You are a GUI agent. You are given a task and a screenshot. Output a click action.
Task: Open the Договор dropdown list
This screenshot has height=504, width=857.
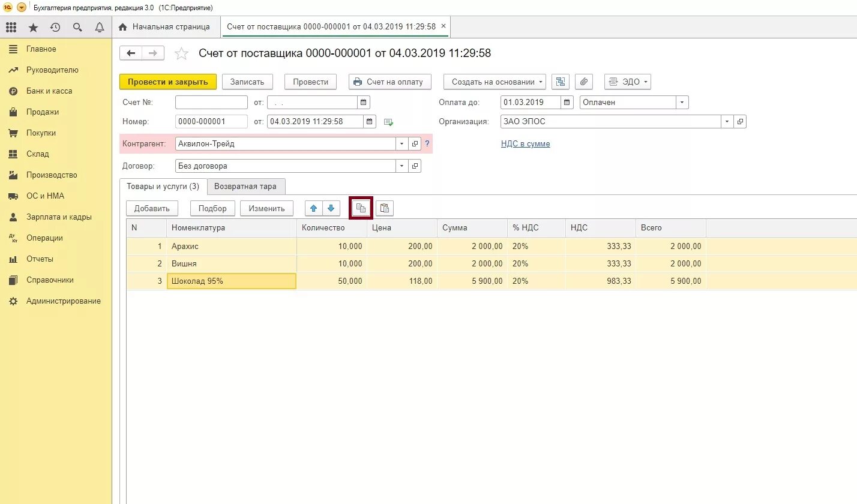click(401, 166)
